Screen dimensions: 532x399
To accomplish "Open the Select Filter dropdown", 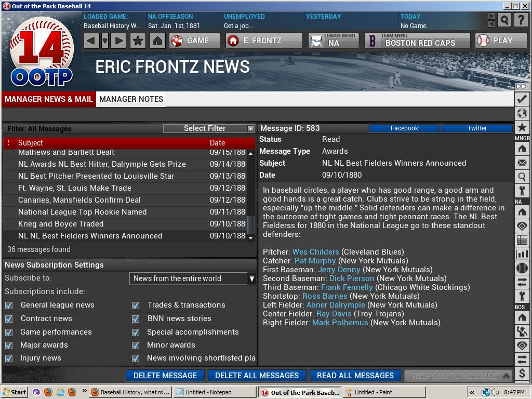I will tap(209, 128).
